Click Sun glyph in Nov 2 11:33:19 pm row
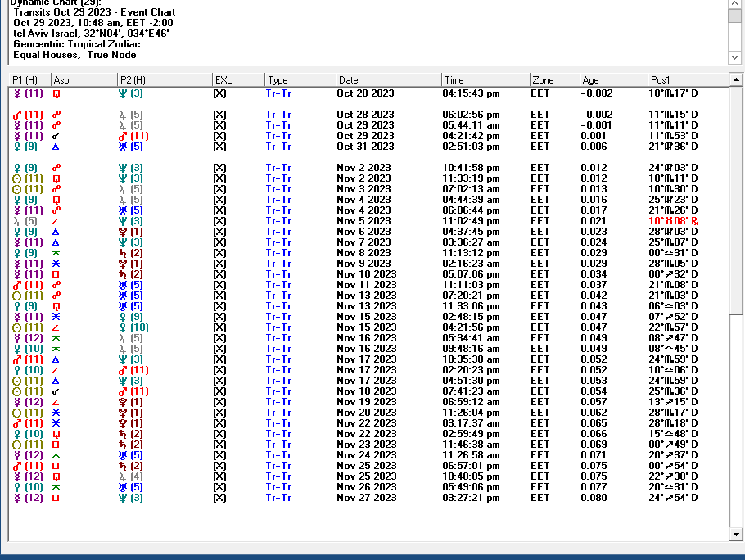The width and height of the screenshot is (745, 560). tap(17, 178)
